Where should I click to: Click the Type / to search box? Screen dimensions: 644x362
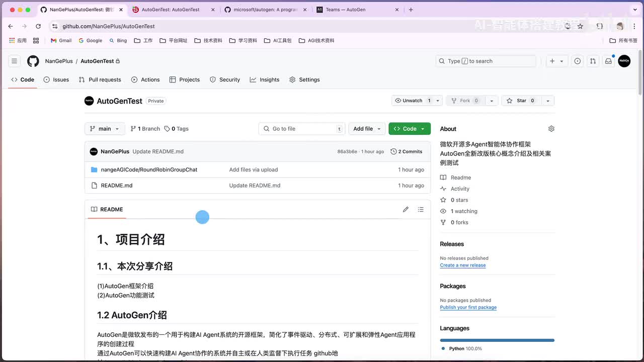pos(486,61)
